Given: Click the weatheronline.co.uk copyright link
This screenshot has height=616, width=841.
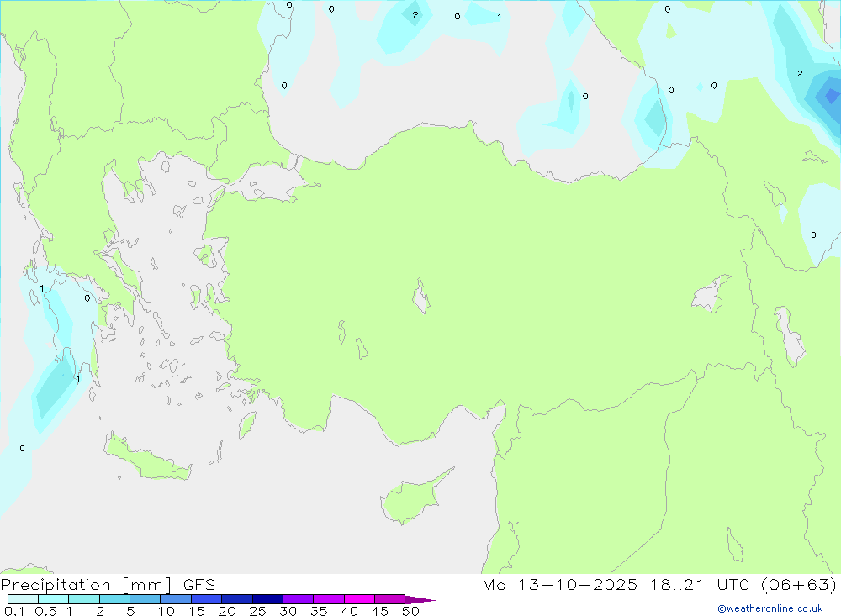Looking at the screenshot, I should (x=770, y=608).
